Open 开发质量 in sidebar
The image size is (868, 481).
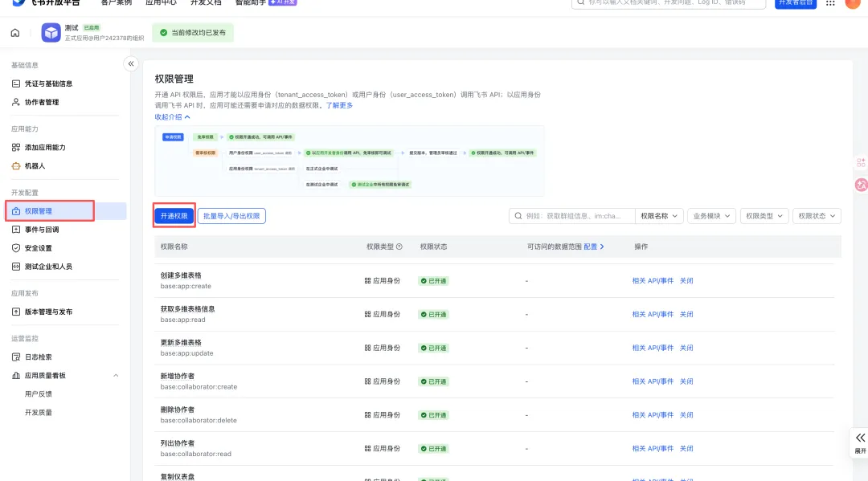[39, 413]
